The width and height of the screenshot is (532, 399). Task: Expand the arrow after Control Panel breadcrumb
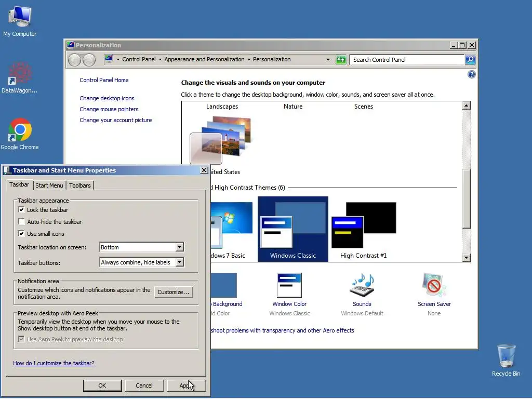[160, 59]
